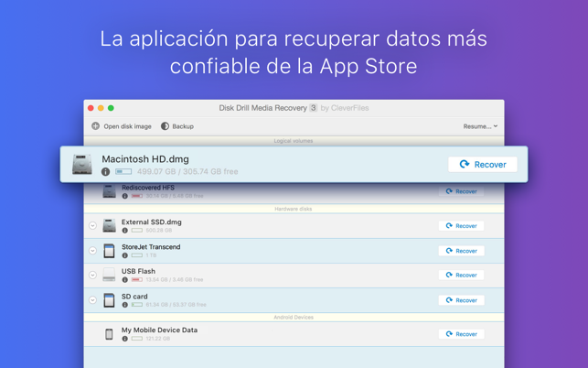Select the Macintosh HD.dmg name
The height and width of the screenshot is (368, 588).
[x=145, y=159]
